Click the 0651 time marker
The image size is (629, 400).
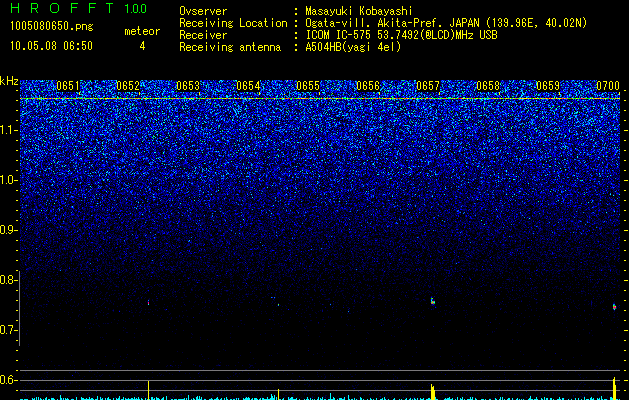(68, 86)
